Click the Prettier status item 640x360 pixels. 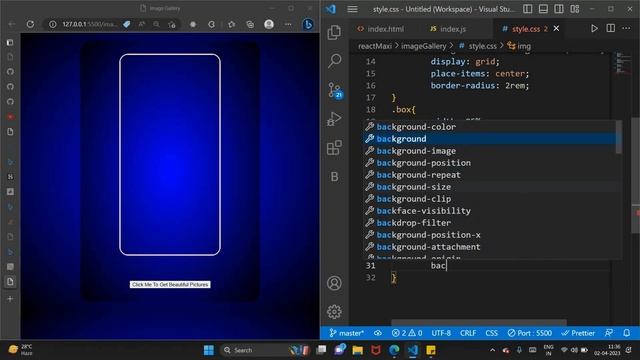[578, 333]
